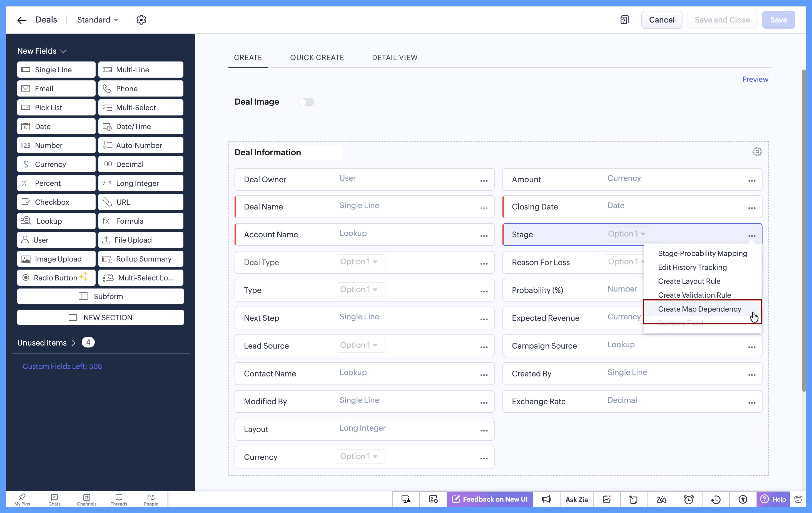812x513 pixels.
Task: Toggle the Deal Image switch
Action: pos(306,102)
